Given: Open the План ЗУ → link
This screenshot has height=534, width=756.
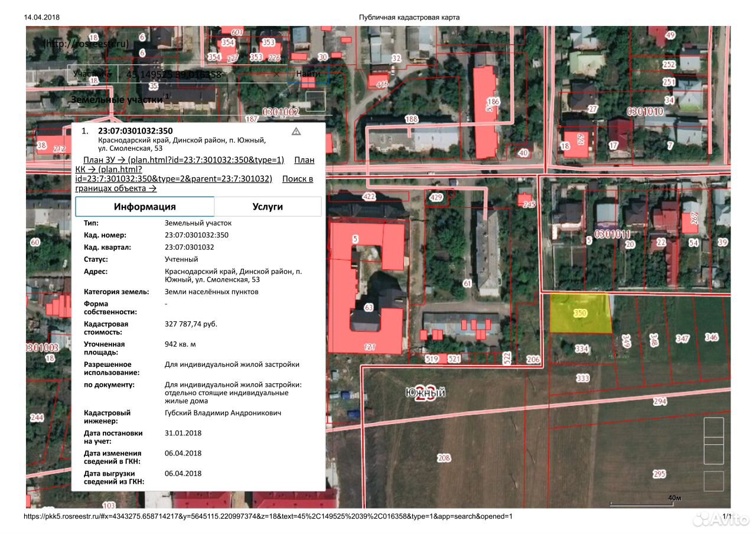Looking at the screenshot, I should point(184,159).
